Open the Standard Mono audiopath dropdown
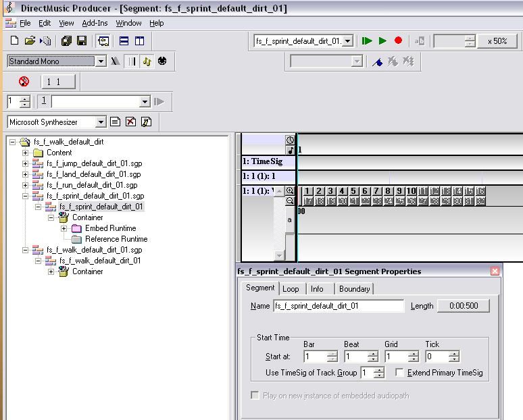 pyautogui.click(x=101, y=61)
